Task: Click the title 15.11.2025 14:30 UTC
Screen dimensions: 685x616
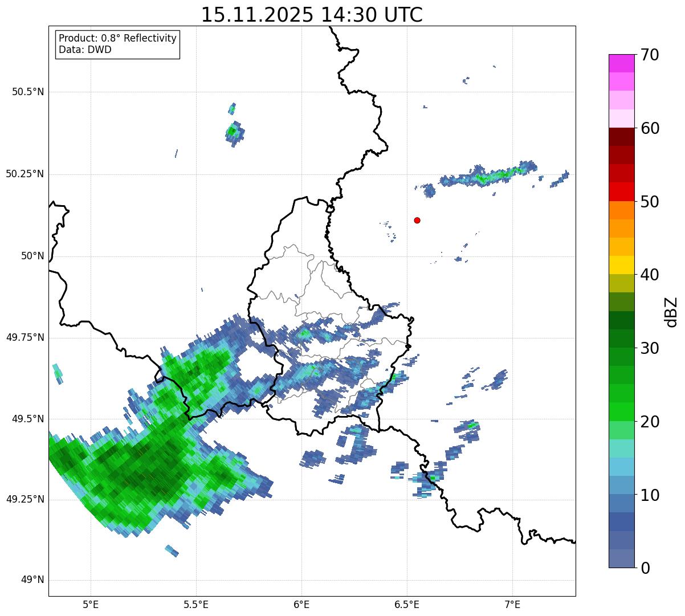Action: point(312,15)
